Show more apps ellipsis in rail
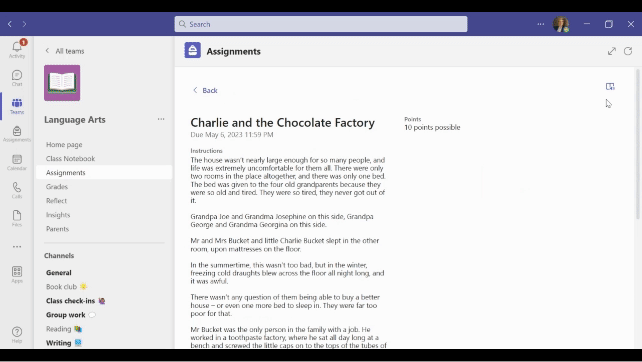The width and height of the screenshot is (642, 362). 17,247
